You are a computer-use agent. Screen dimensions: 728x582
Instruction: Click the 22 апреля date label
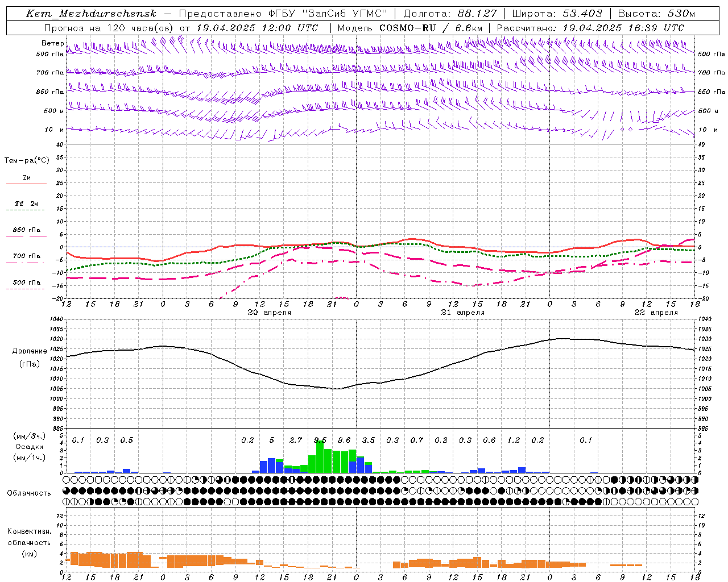pyautogui.click(x=656, y=313)
